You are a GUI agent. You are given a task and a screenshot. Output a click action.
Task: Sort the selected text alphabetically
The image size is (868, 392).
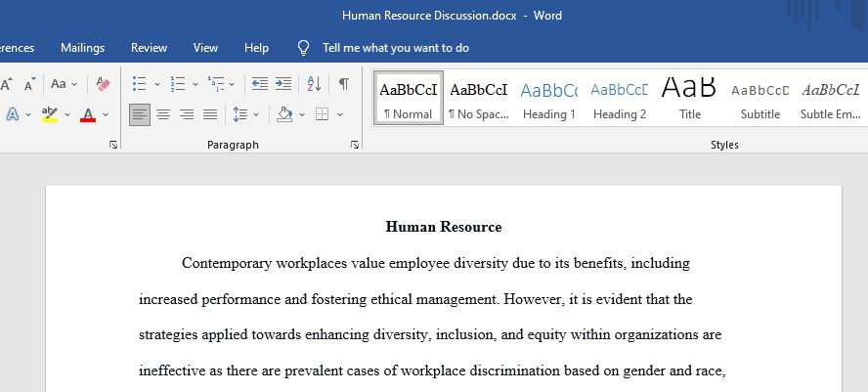pos(314,84)
